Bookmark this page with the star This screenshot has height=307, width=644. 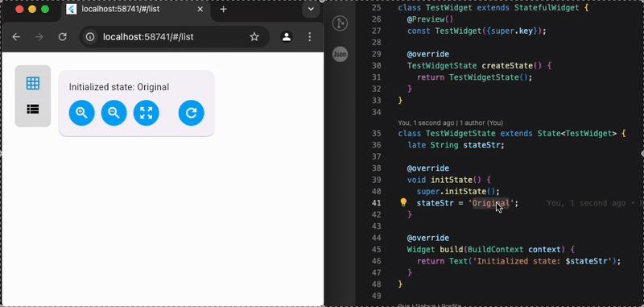click(x=254, y=37)
